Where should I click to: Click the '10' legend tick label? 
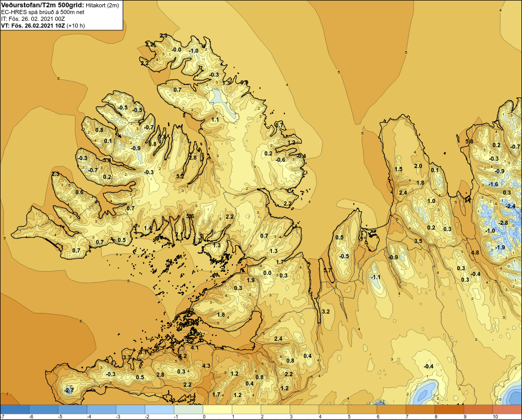click(x=495, y=417)
